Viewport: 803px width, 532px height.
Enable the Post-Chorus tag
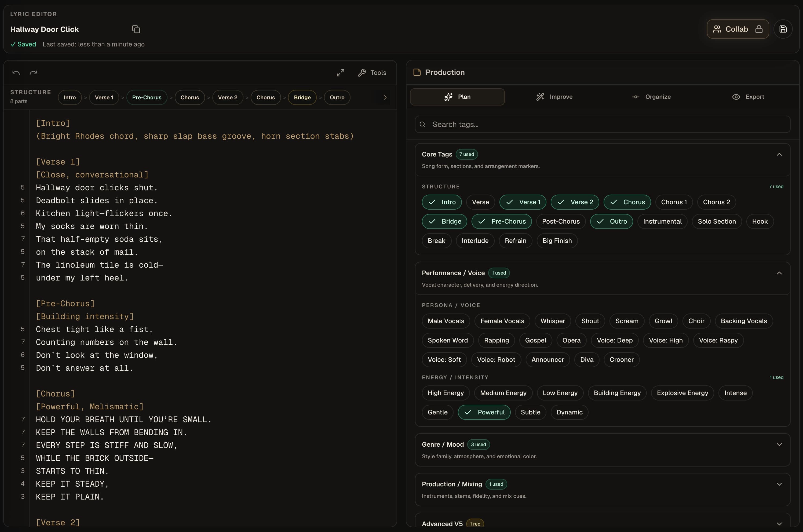tap(561, 221)
